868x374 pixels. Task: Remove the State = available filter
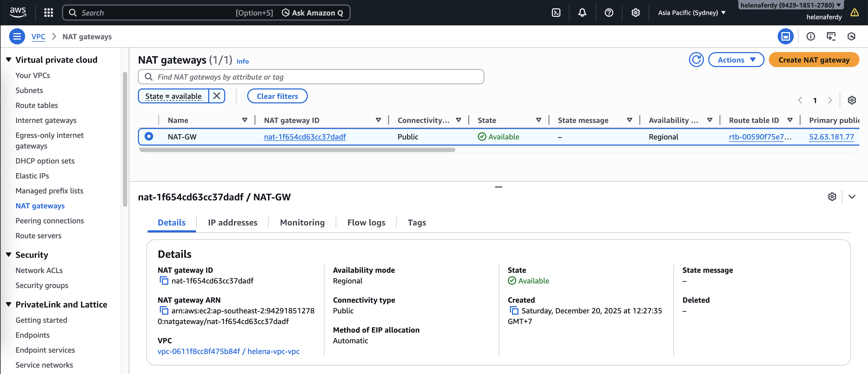[x=217, y=96]
